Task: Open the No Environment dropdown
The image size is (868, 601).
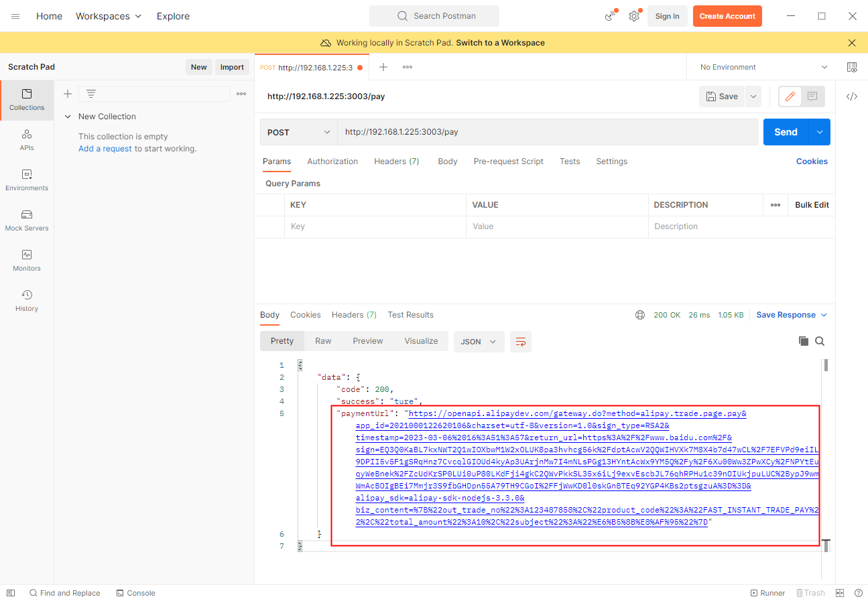Action: coord(764,67)
